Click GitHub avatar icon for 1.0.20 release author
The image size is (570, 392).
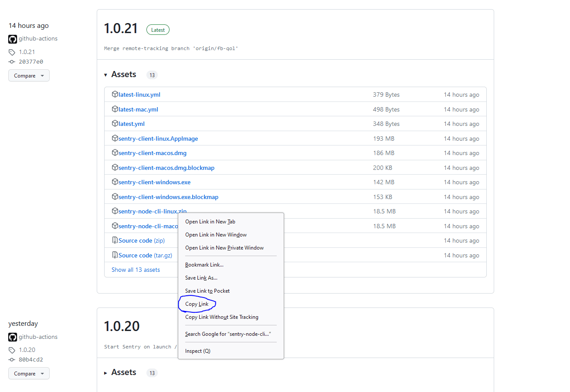point(13,337)
